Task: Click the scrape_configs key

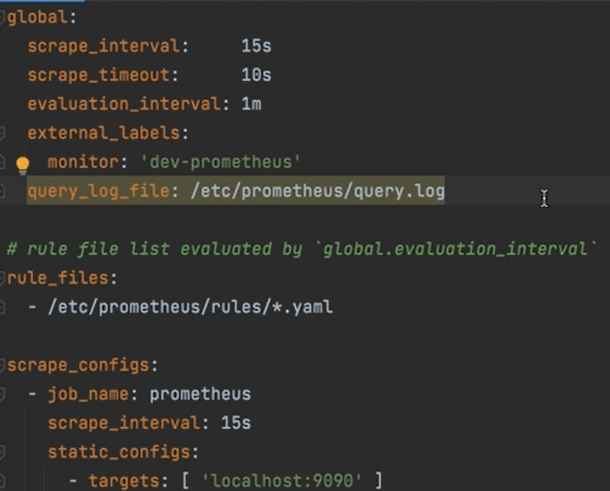Action: [x=78, y=365]
